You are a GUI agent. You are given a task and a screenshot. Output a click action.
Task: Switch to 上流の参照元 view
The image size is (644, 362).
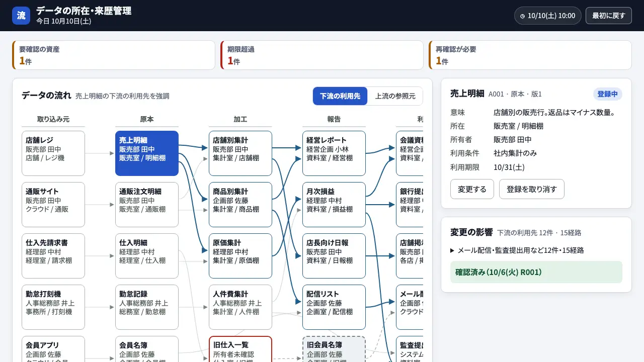coord(395,96)
